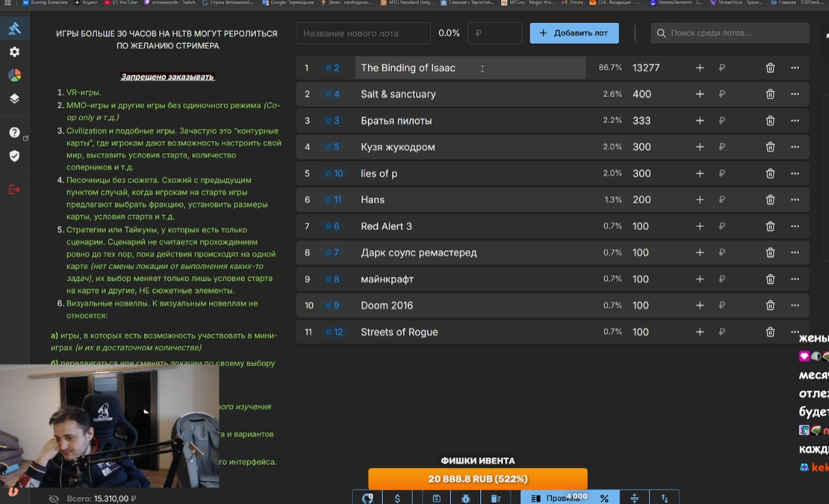Add amount to майнкрафт lot
The image size is (829, 504).
tap(700, 279)
